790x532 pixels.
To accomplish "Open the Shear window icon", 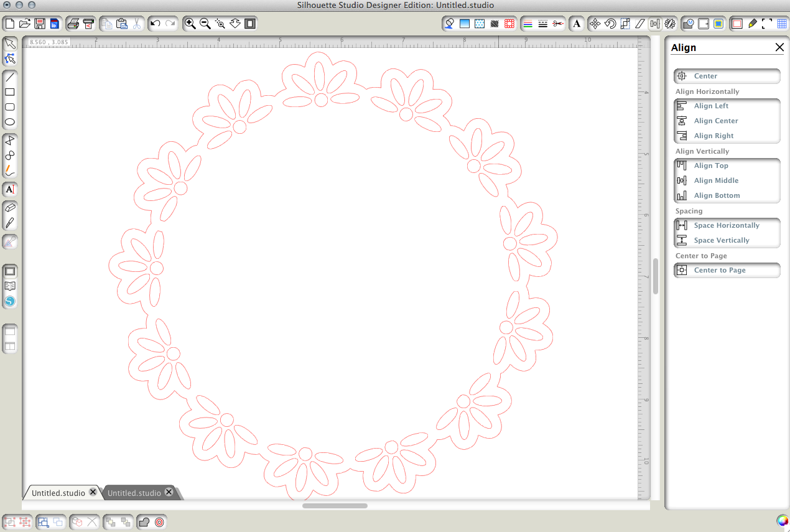I will tap(640, 24).
